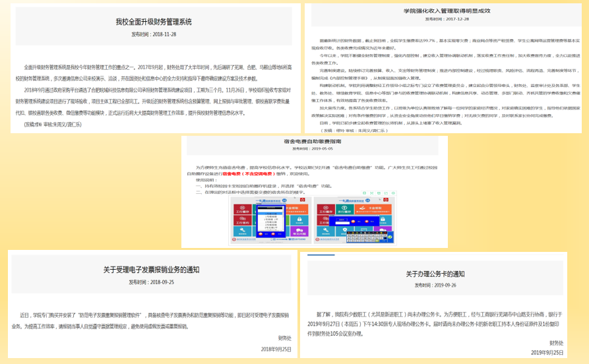Click publish date 2019-05-05
Image resolution: width=589 pixels, height=364 pixels.
322,149
